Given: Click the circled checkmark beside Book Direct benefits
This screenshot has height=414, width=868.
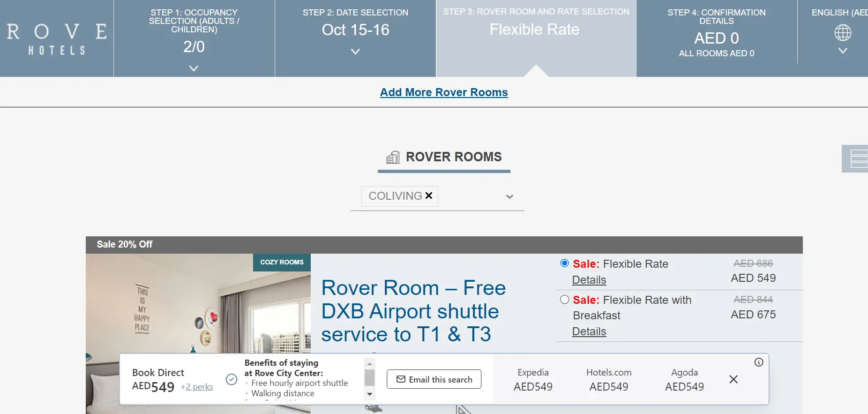Looking at the screenshot, I should (231, 379).
